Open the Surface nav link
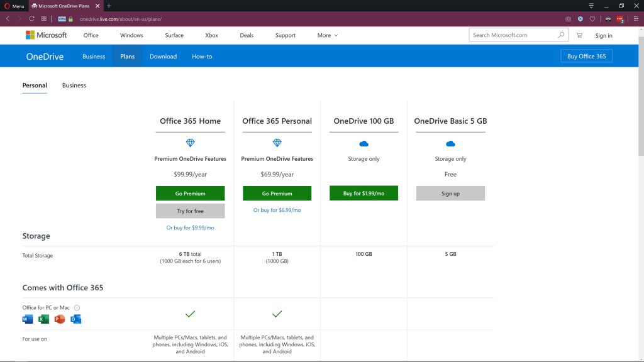This screenshot has height=362, width=644. click(x=174, y=35)
